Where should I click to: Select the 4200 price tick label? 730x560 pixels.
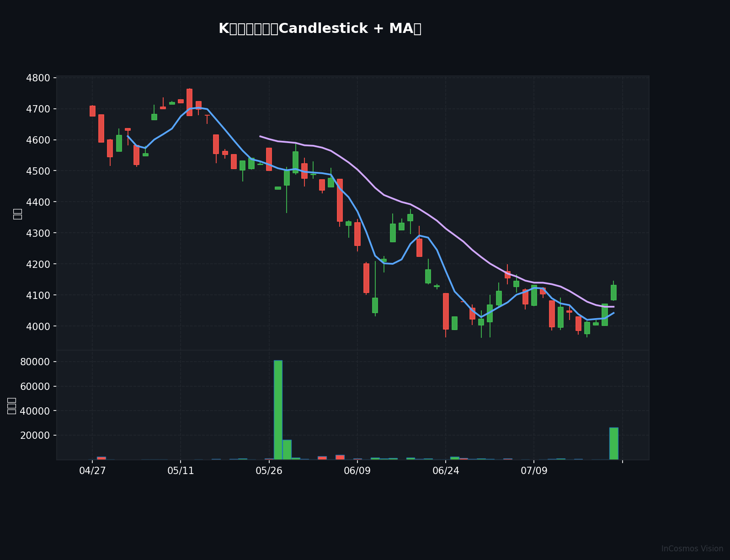pyautogui.click(x=38, y=264)
